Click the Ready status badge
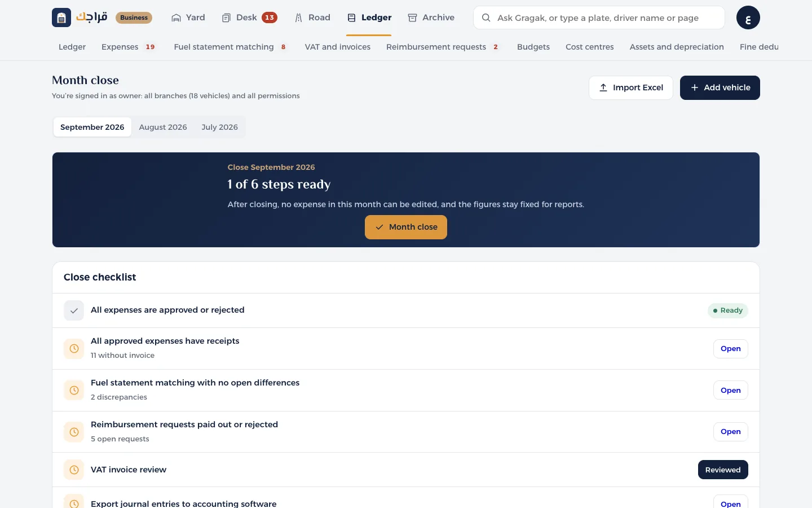812x508 pixels. click(x=728, y=310)
